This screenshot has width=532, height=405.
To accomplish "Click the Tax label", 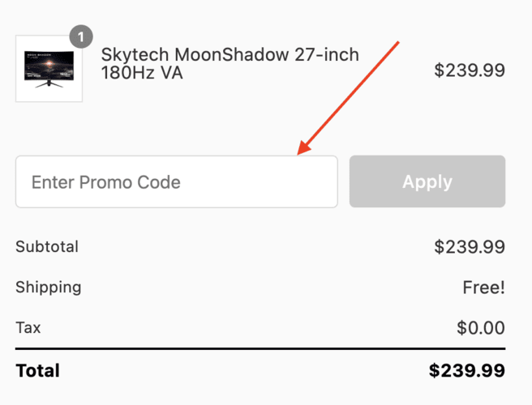I will (x=28, y=327).
